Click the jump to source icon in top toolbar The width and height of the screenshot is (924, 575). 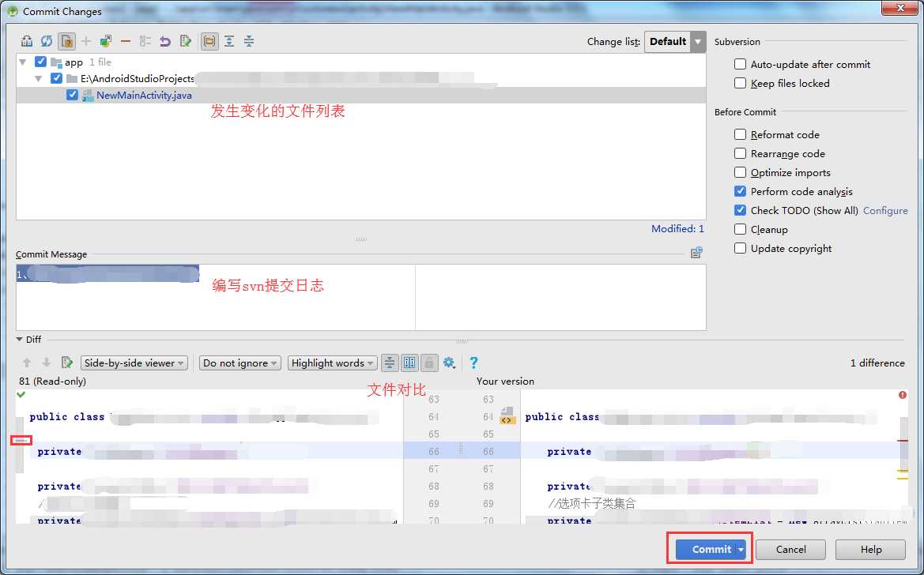[186, 41]
